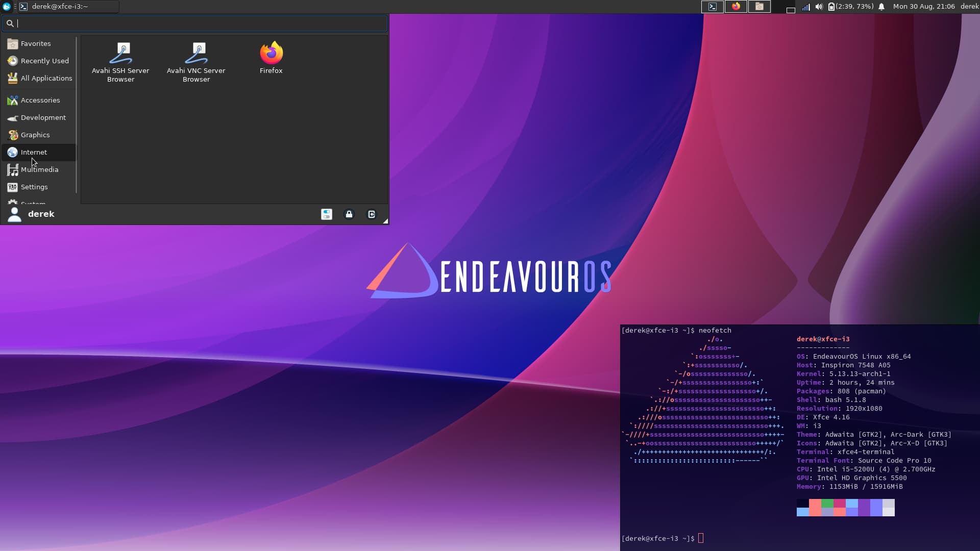Open Settings Manager toggle icon in menu footer

point(327,214)
